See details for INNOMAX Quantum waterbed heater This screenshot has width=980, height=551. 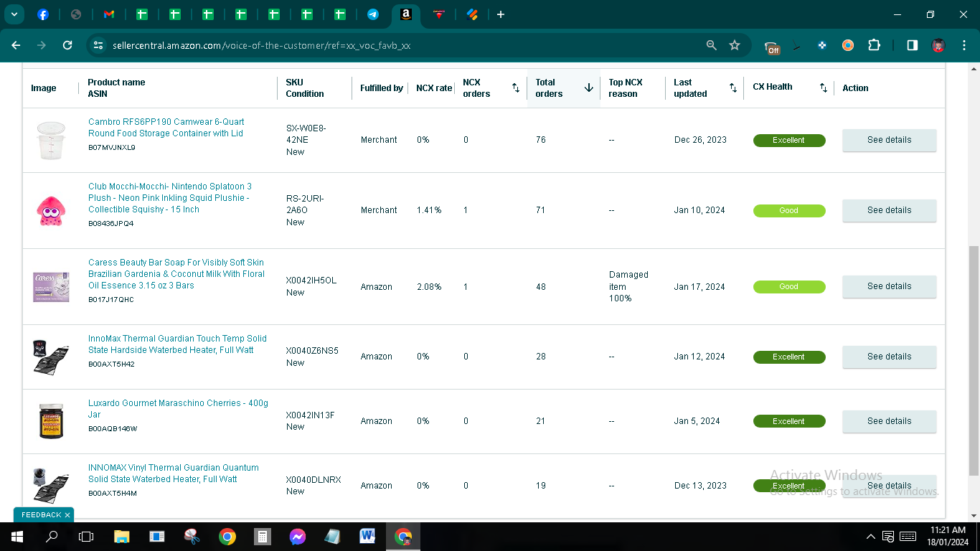[889, 486]
